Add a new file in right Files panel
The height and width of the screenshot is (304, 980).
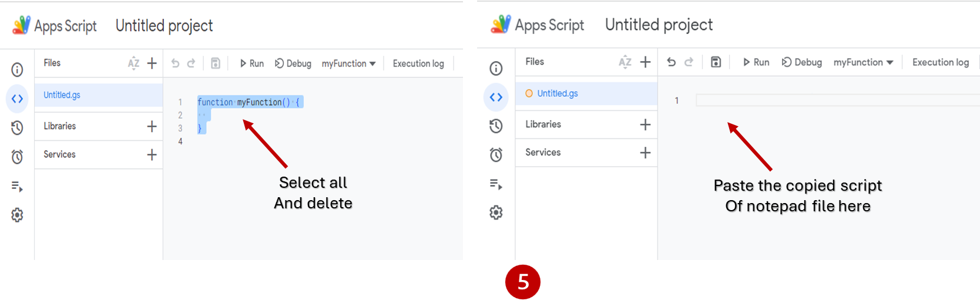coord(645,62)
